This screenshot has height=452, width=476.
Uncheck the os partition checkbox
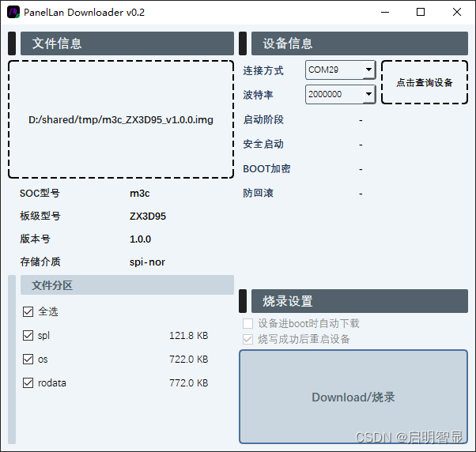pyautogui.click(x=28, y=360)
